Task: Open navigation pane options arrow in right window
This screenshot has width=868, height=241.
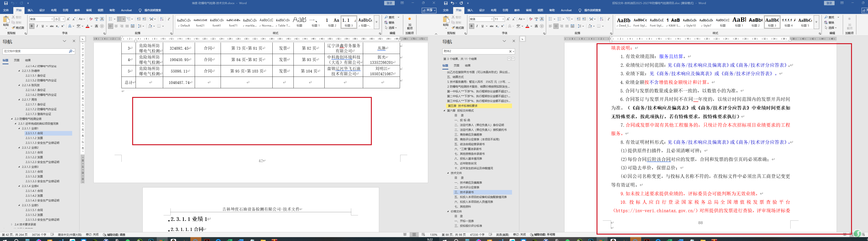Action: [504, 41]
